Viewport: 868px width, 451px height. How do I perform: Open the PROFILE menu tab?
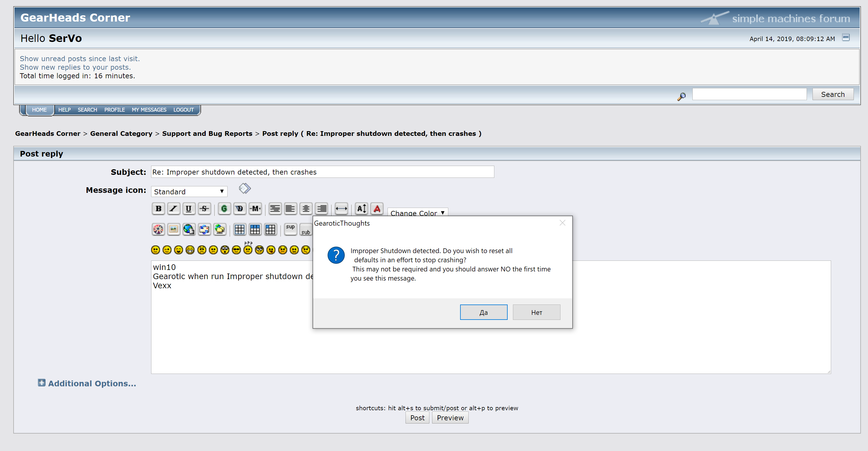[114, 110]
